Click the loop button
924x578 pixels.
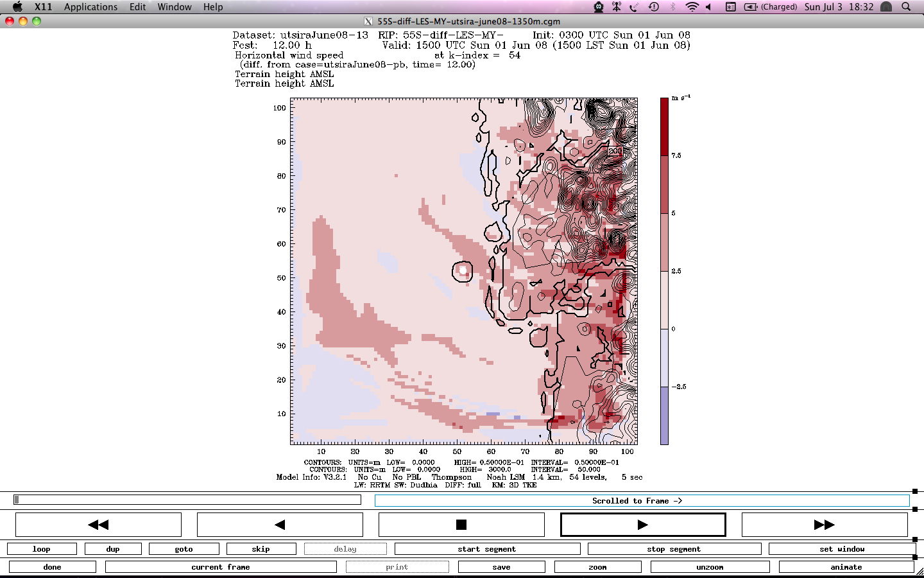[x=42, y=549]
